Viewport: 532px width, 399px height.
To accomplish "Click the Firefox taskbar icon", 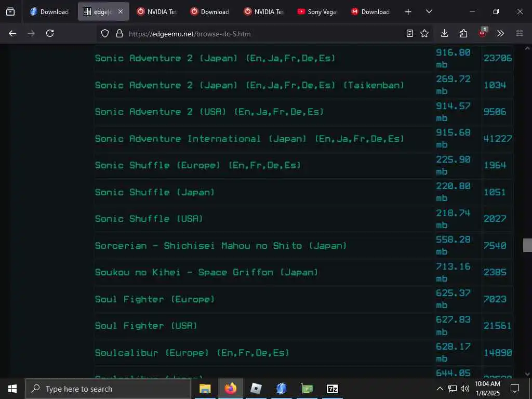I will (230, 389).
